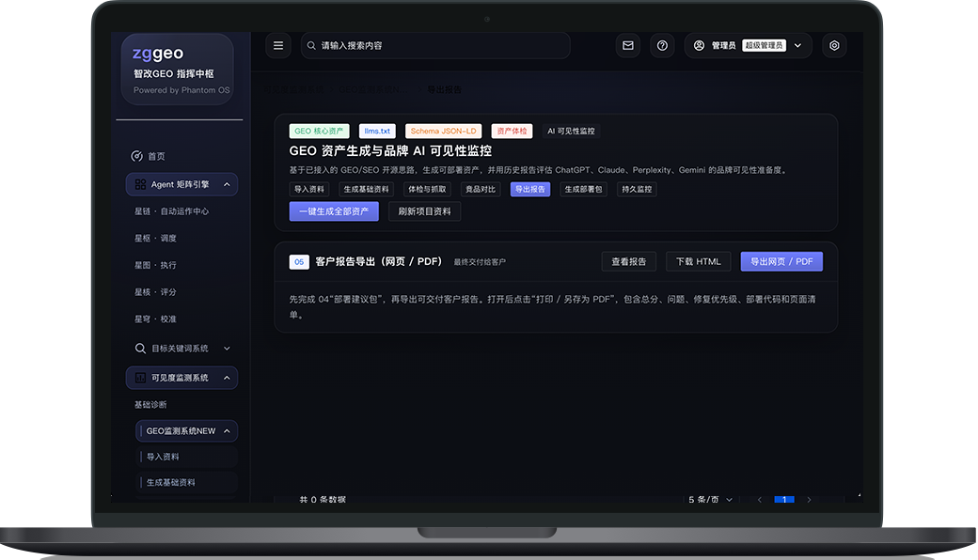This screenshot has width=978, height=560.
Task: Open the 5 条/页 page size dropdown
Action: [710, 500]
